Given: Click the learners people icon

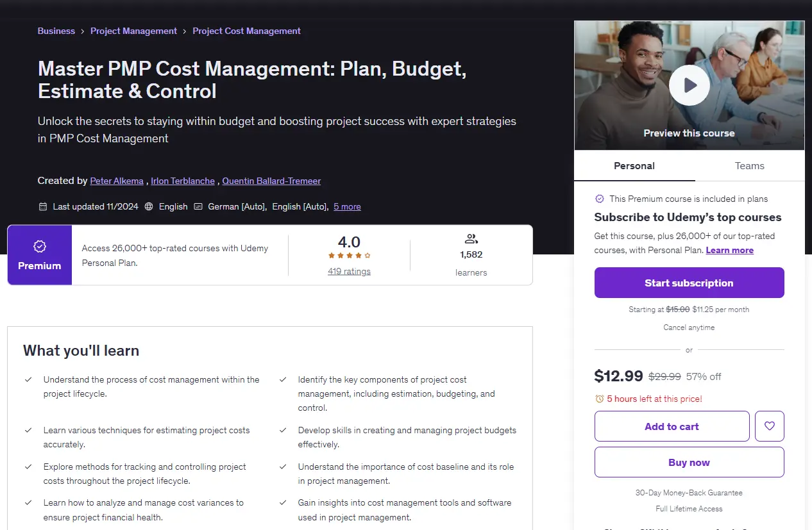Looking at the screenshot, I should [471, 239].
